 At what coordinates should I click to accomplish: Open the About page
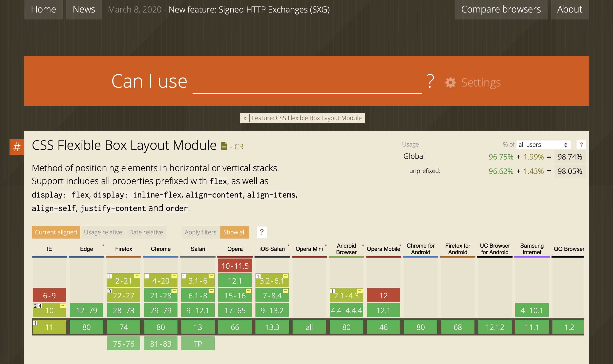pyautogui.click(x=570, y=9)
